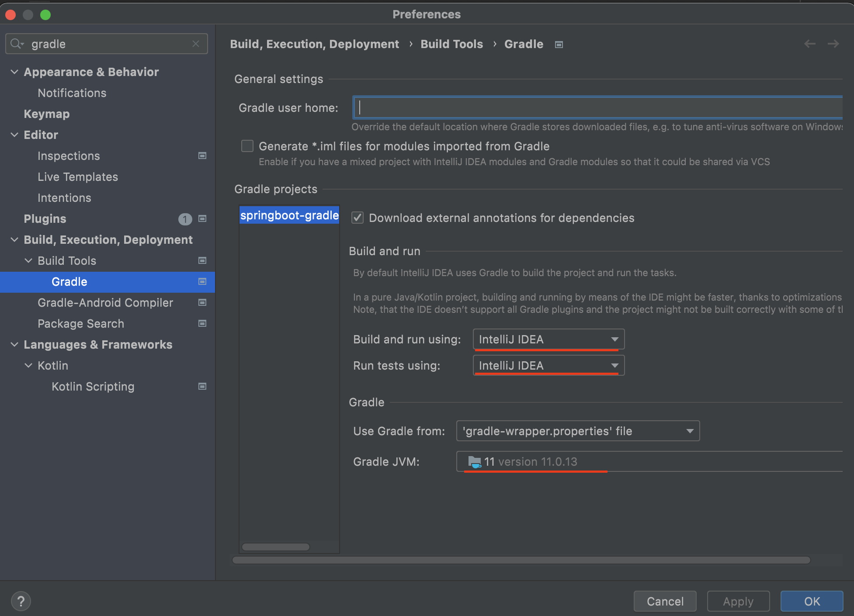Open the Keymap settings page

tap(46, 114)
